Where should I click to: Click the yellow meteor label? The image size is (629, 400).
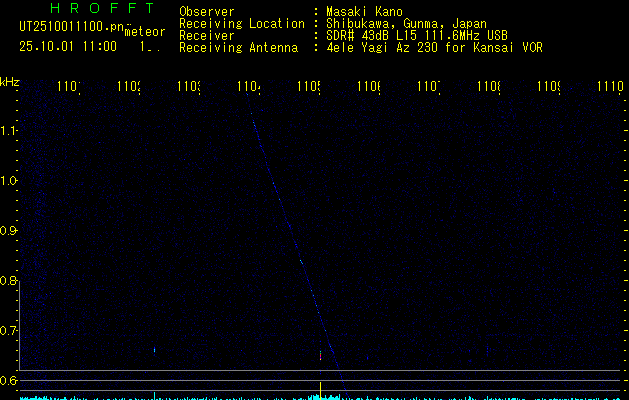[144, 32]
